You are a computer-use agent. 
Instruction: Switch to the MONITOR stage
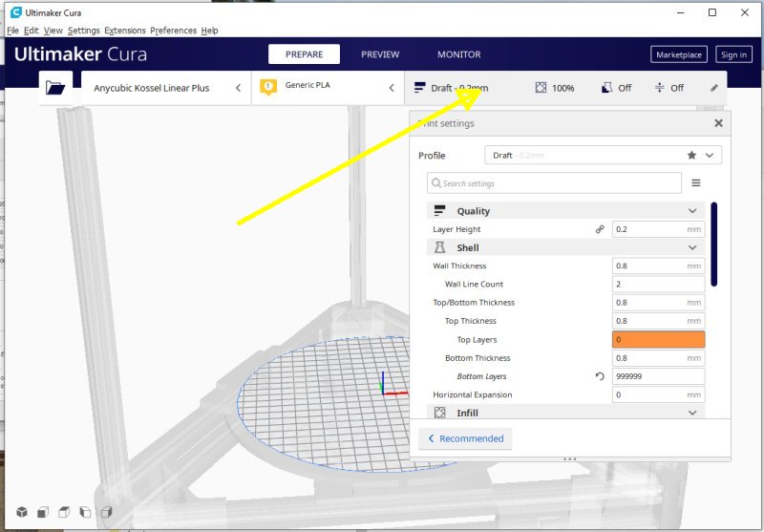(459, 54)
